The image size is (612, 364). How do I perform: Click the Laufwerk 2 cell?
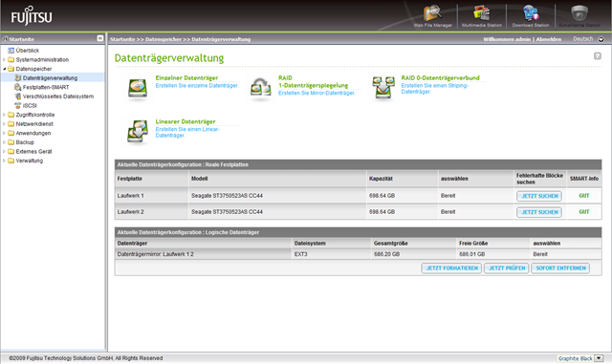click(151, 212)
